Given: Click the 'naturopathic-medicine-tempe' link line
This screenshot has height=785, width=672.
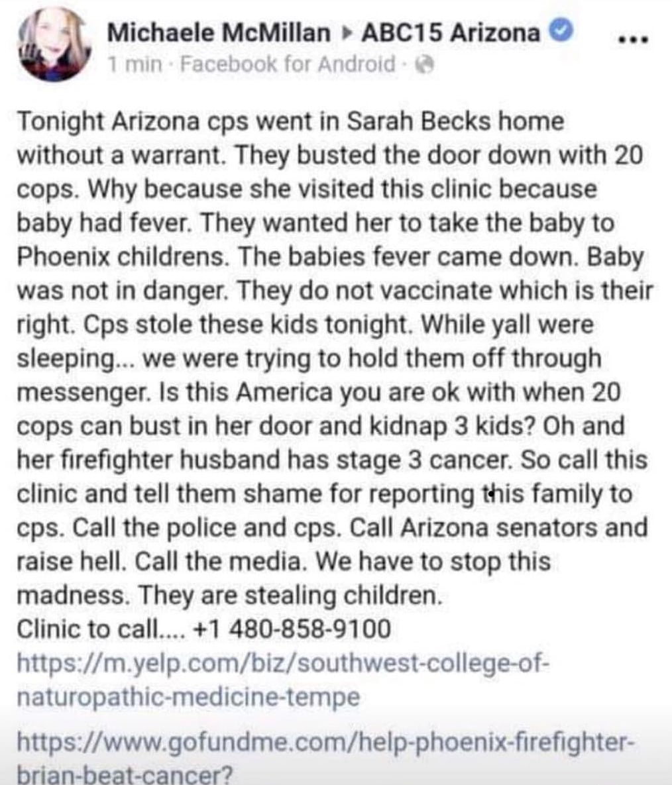Looking at the screenshot, I should [188, 697].
